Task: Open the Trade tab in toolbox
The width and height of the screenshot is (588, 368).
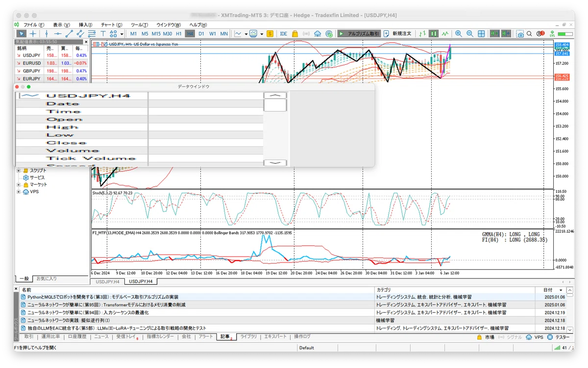Action: pyautogui.click(x=29, y=337)
